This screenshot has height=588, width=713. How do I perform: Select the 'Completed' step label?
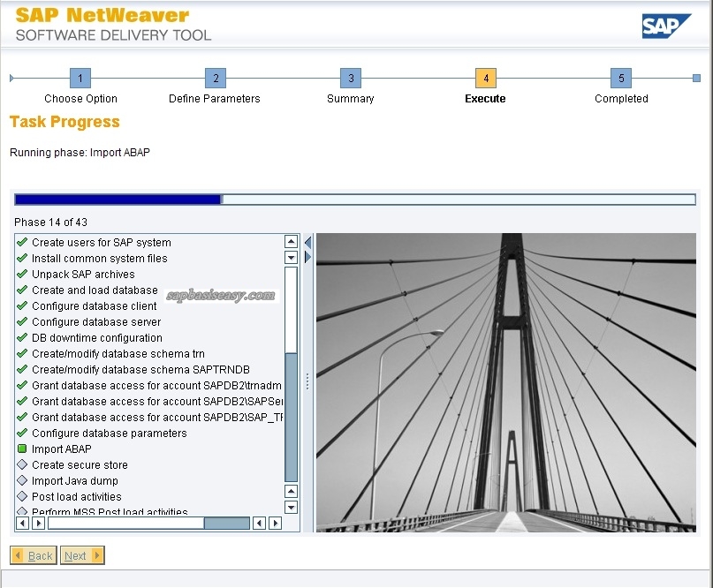click(x=620, y=99)
